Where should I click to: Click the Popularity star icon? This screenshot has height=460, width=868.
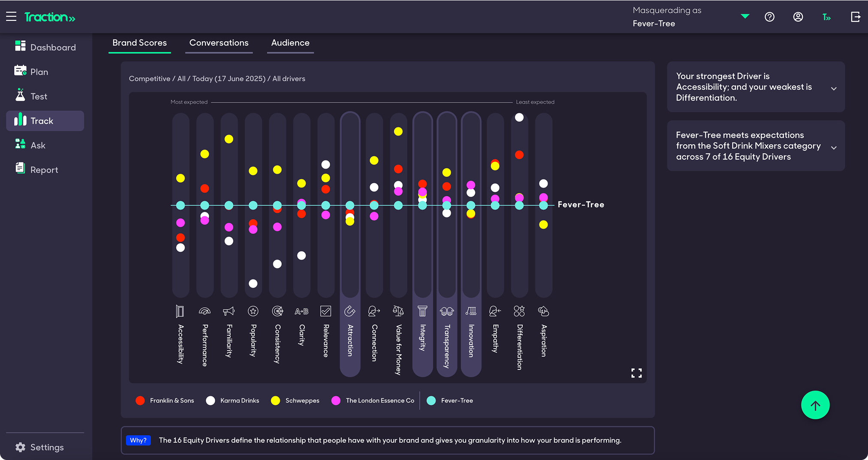click(x=253, y=311)
